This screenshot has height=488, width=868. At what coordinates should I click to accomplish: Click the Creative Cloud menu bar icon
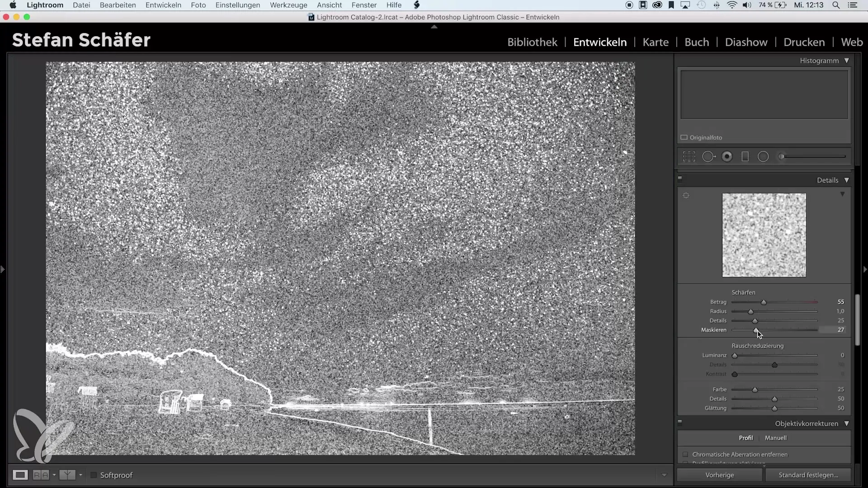click(x=657, y=5)
